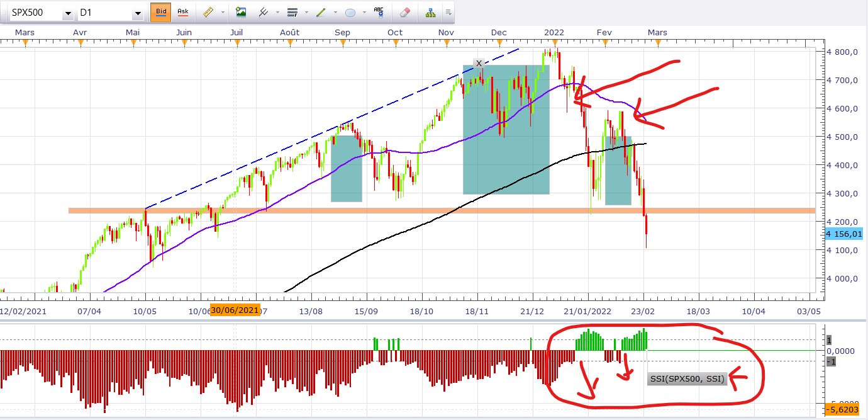Viewport: 868px width, 420px height.
Task: Select the ellipse shape tool
Action: click(x=350, y=12)
